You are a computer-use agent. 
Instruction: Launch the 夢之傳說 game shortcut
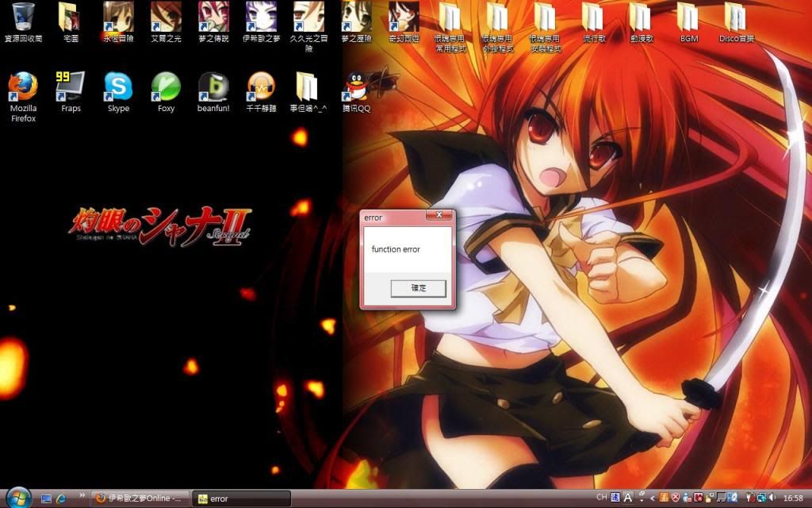coord(213,21)
